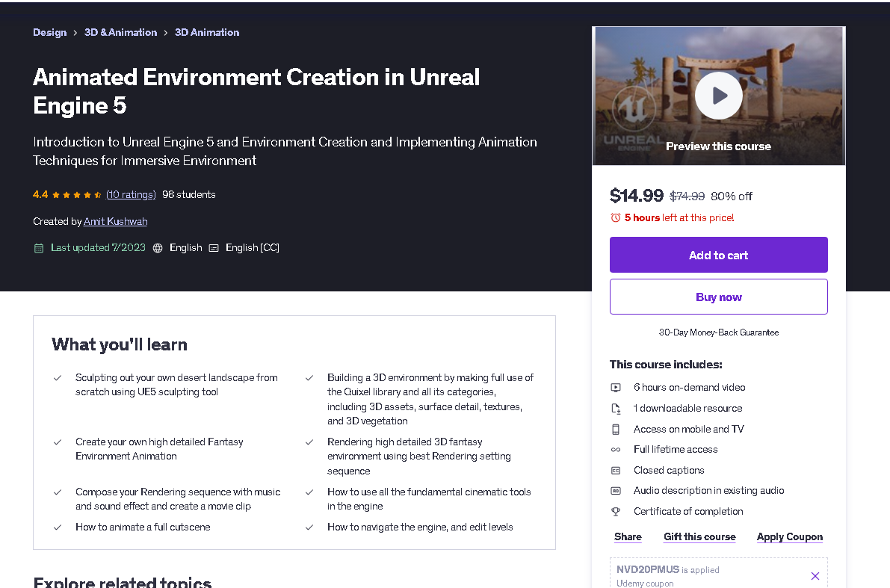The image size is (890, 588).
Task: Click the video icon beside 6 hours on-demand video
Action: pyautogui.click(x=616, y=388)
